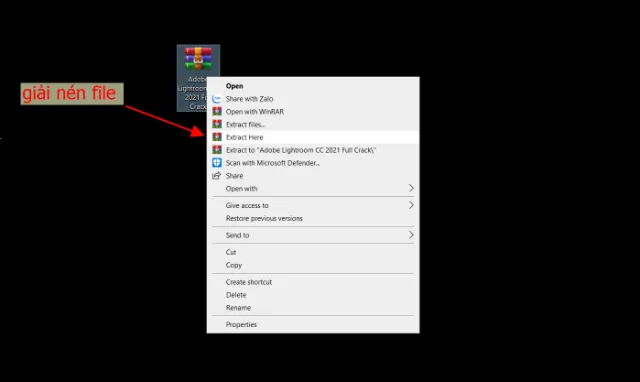Screen dimensions: 640x382
Task: Click the Microsoft Defender shield icon
Action: coord(217,163)
